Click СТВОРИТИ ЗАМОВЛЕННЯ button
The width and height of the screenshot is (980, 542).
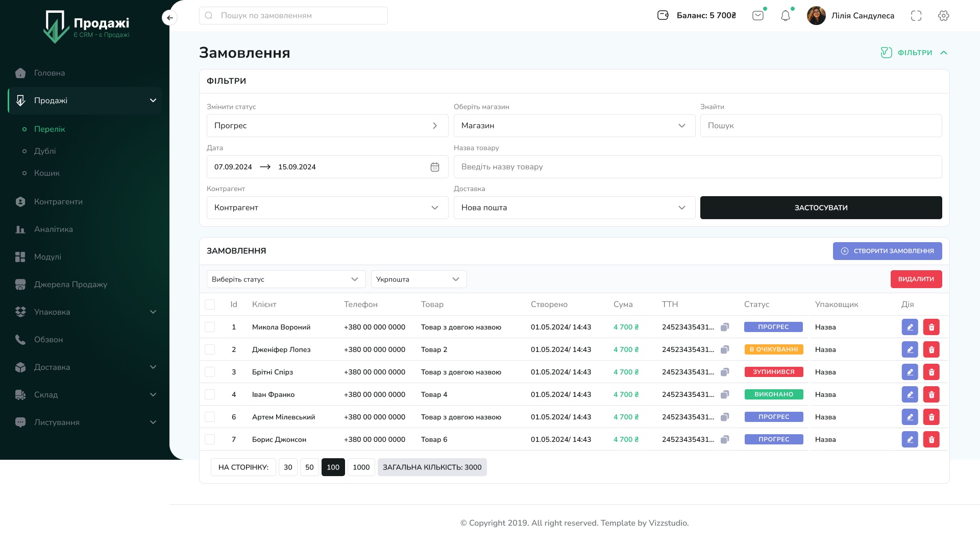(x=887, y=251)
